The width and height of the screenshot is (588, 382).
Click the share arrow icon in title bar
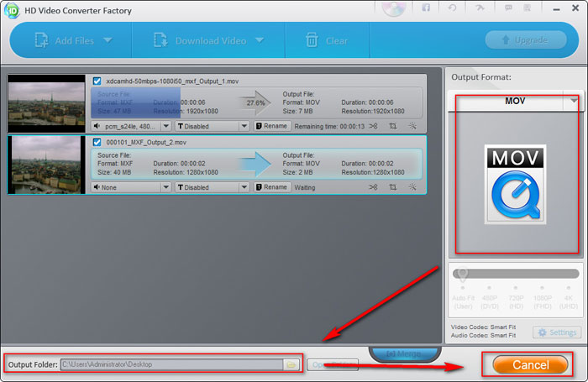(x=480, y=8)
